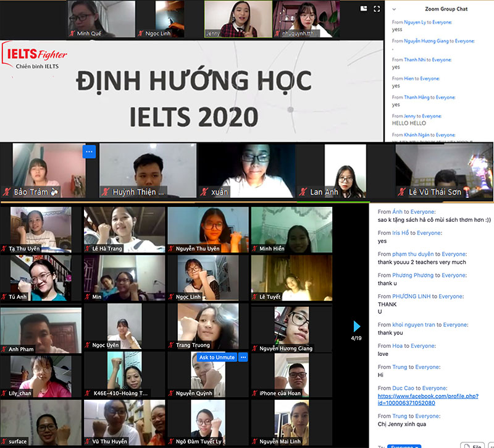
Task: Open the more options menu on Huỳnh Thiện's tile
Action: click(89, 151)
